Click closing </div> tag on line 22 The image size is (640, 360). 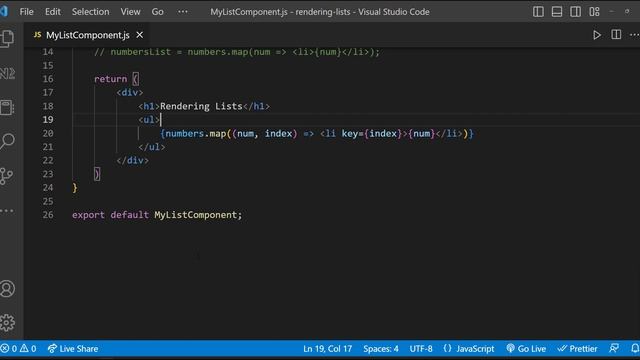133,160
